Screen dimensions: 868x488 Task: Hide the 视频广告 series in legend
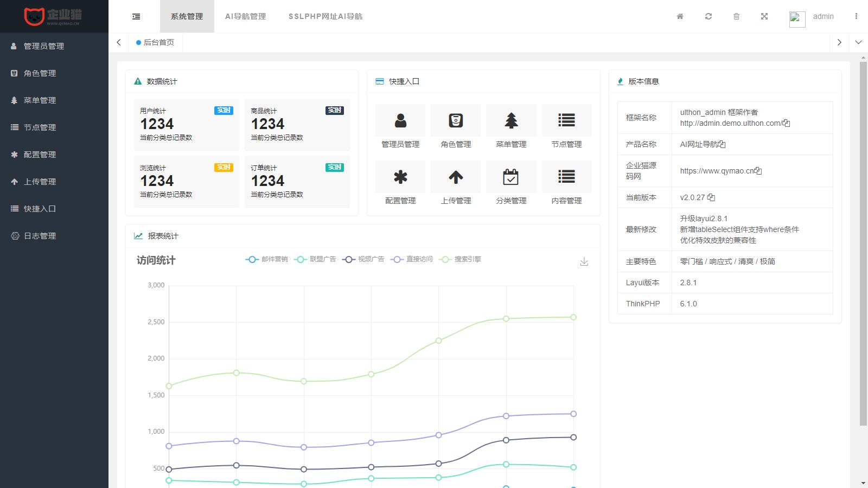(363, 259)
